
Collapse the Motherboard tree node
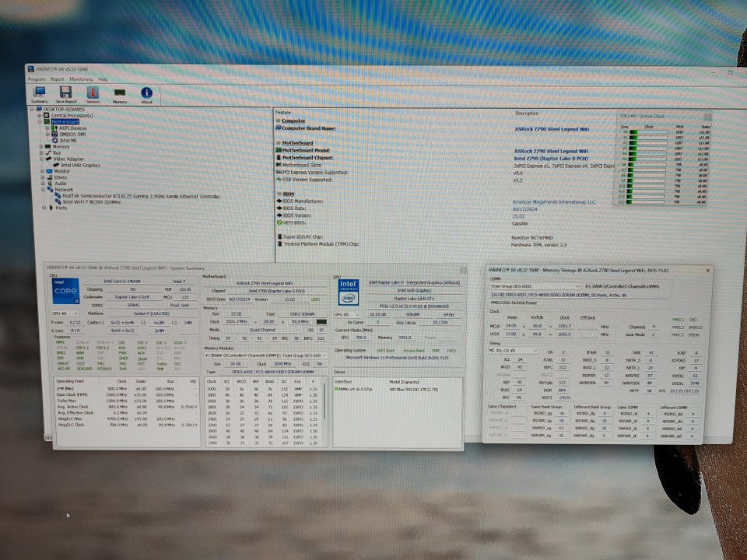40,121
